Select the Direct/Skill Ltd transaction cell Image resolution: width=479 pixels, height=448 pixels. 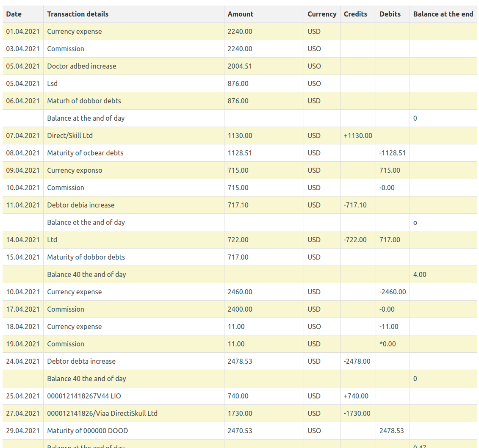pos(70,136)
